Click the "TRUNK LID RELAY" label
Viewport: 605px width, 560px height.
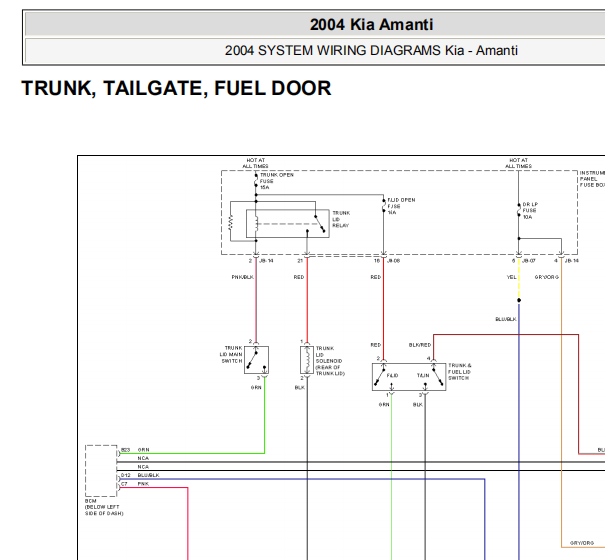[341, 219]
